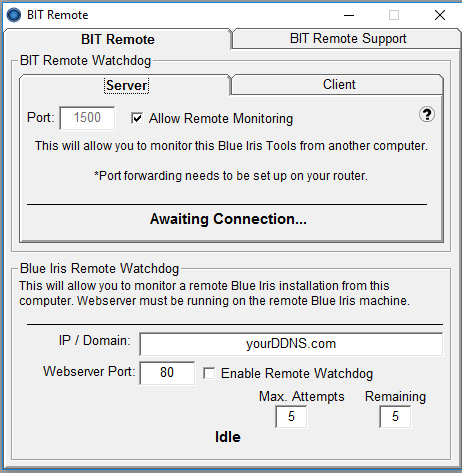Viewport: 462px width, 473px height.
Task: Click the help question mark icon
Action: pos(427,115)
